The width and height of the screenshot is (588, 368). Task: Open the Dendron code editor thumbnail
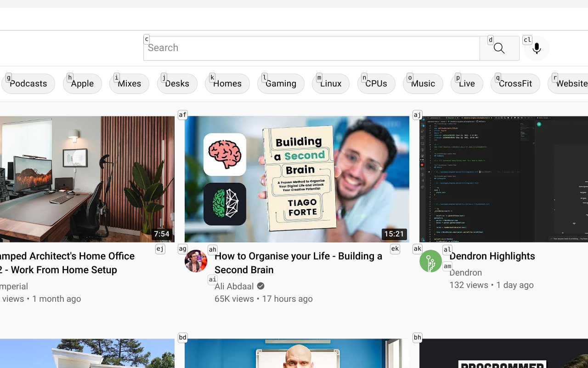point(503,179)
